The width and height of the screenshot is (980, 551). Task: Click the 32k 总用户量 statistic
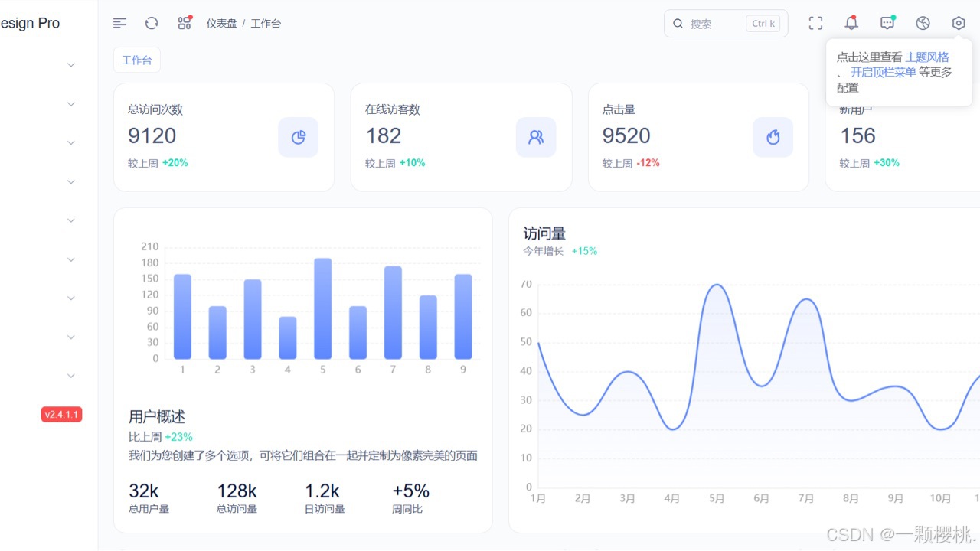[144, 491]
